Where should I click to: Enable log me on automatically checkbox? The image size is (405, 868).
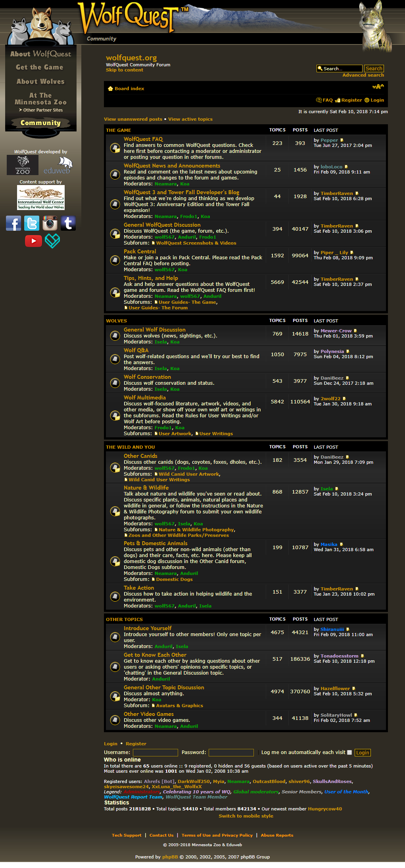(349, 752)
